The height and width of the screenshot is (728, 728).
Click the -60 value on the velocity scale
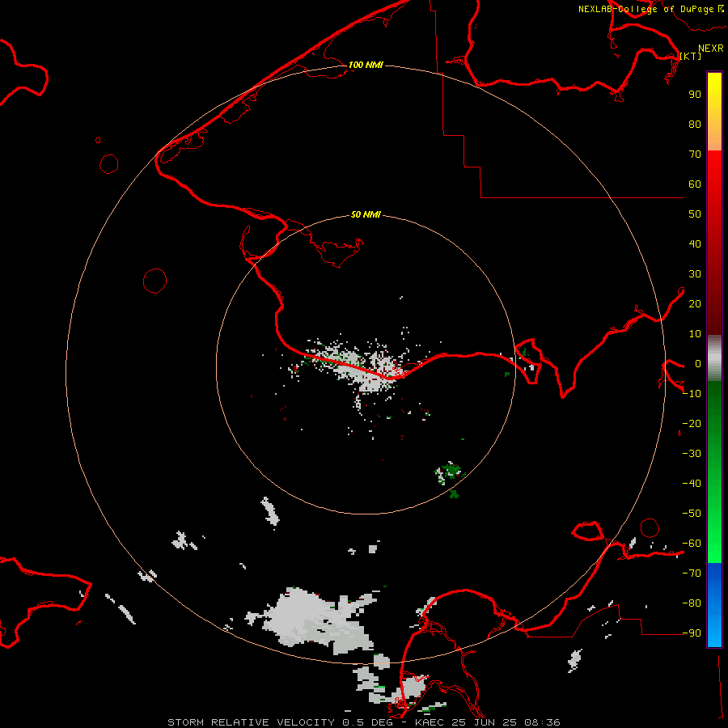[692, 544]
